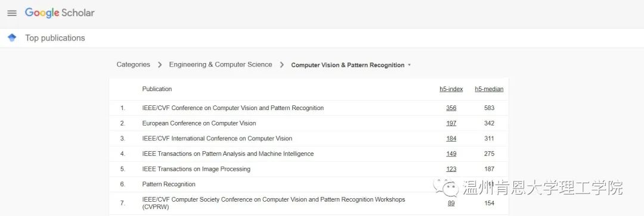Screen dimensions: 644x216
Task: Open the hamburger menu icon
Action: click(x=12, y=13)
